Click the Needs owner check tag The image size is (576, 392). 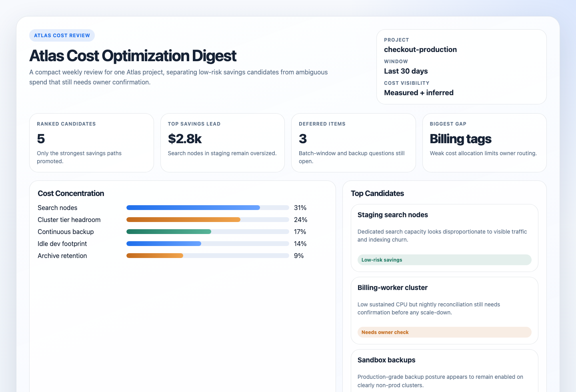[x=444, y=332]
